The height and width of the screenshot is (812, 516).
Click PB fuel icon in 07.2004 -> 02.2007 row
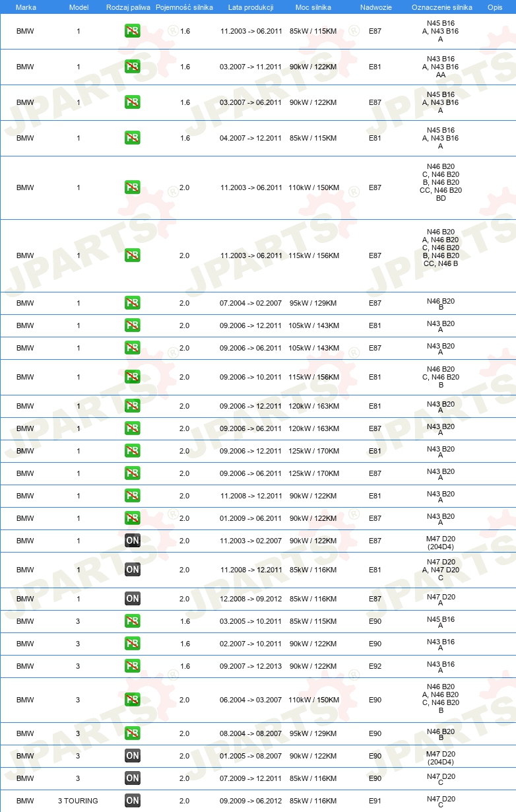[x=133, y=303]
